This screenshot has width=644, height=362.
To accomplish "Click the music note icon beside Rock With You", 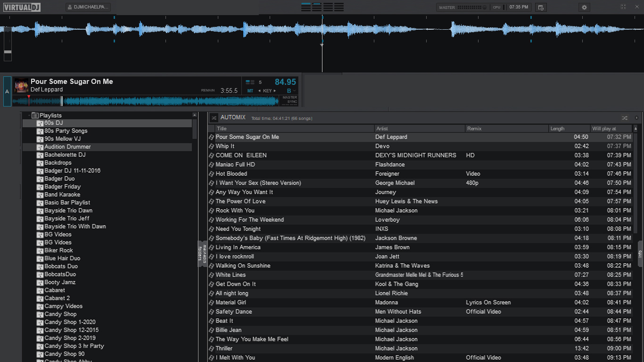I will pyautogui.click(x=212, y=211).
